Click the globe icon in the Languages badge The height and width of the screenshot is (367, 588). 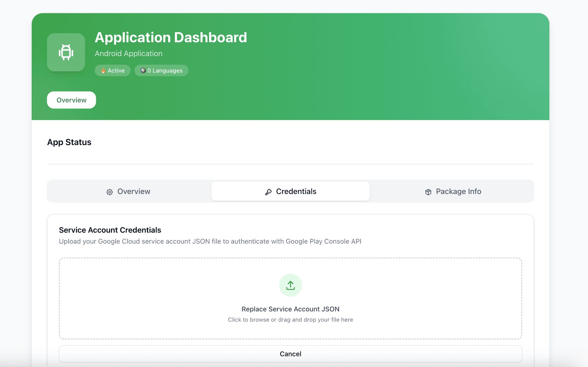[x=143, y=70]
